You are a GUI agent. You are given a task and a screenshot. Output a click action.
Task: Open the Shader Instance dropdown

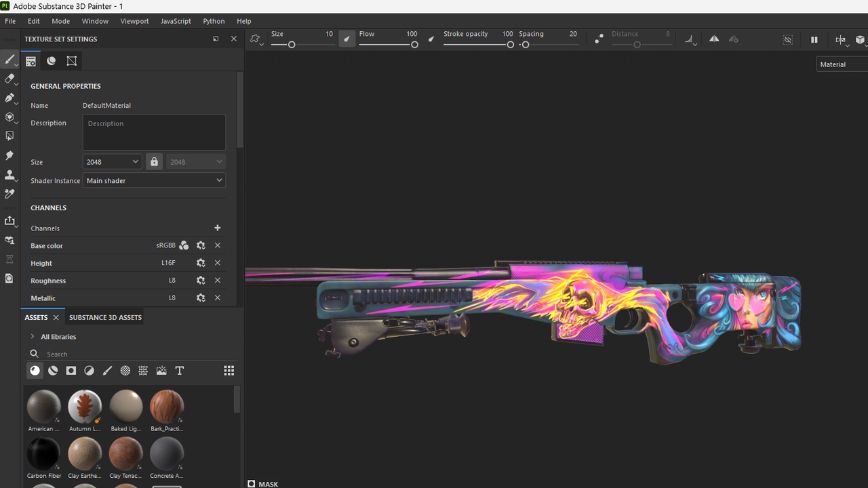(154, 180)
